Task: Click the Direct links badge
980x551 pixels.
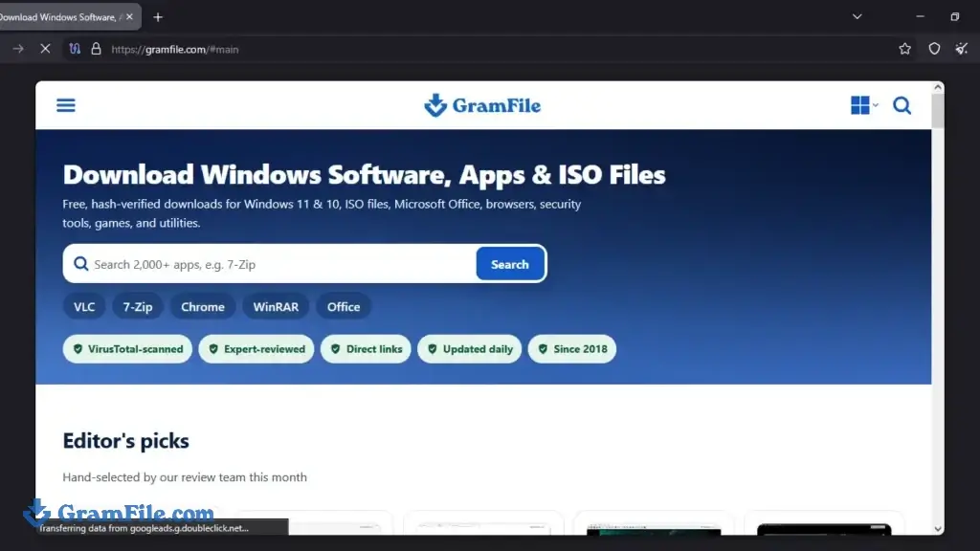Action: 366,348
